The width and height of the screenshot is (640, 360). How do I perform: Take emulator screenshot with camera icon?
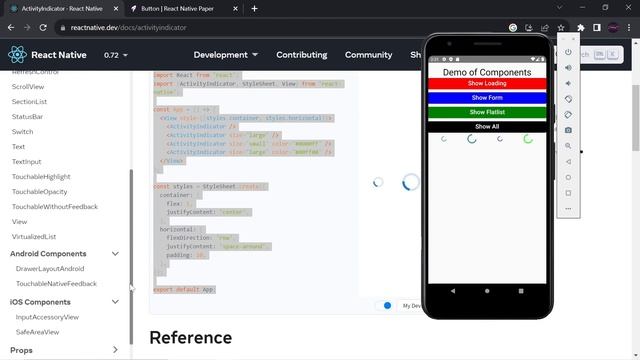point(568,130)
